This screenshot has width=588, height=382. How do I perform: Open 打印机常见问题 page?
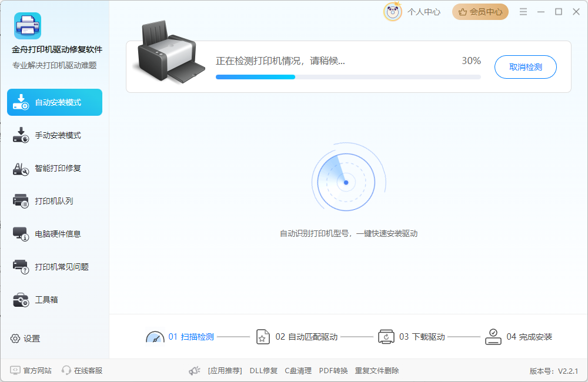pyautogui.click(x=55, y=267)
